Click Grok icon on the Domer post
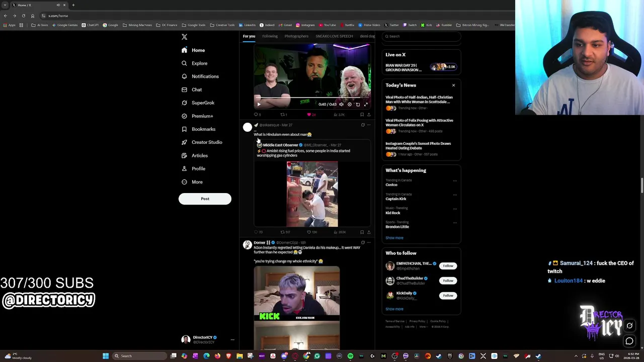The width and height of the screenshot is (644, 362). pos(363,242)
